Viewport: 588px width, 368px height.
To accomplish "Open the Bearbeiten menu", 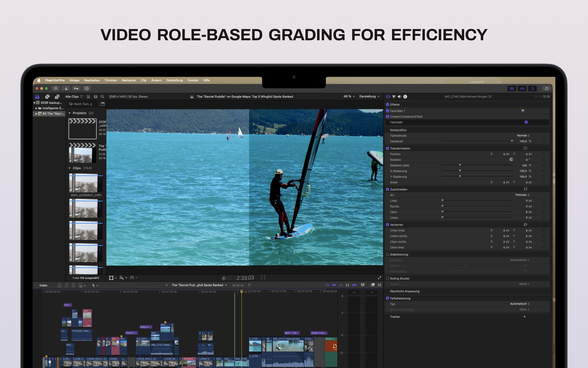I will click(92, 80).
